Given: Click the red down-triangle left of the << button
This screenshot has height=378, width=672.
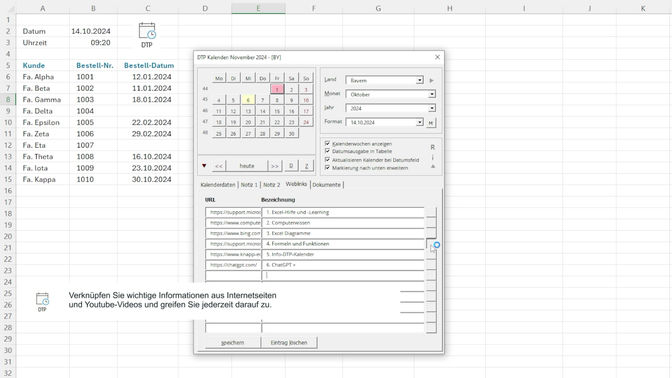Looking at the screenshot, I should (x=204, y=165).
